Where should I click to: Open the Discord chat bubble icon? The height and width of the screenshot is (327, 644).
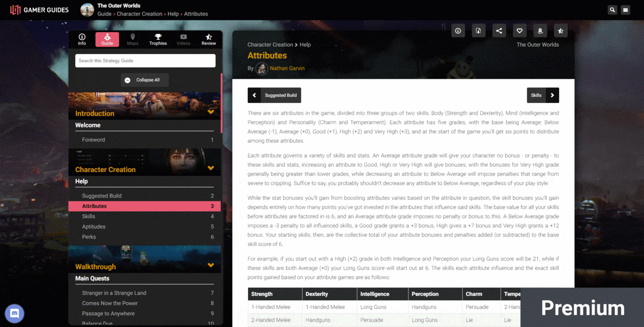pos(14,313)
